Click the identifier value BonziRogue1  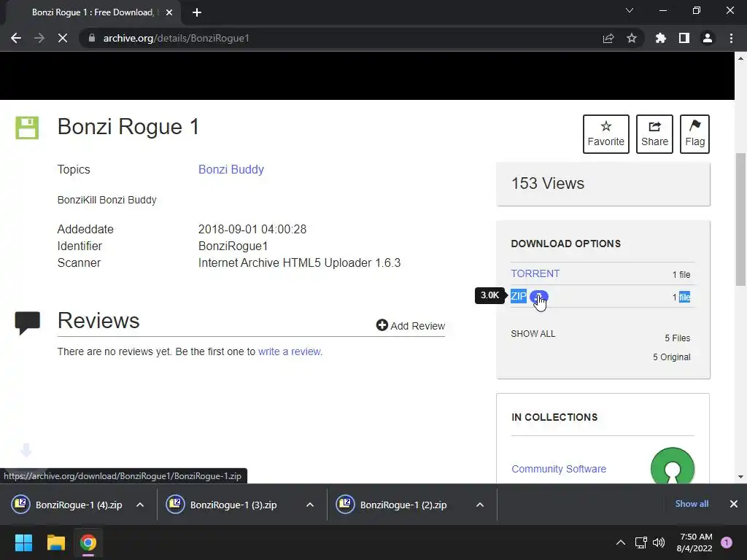pos(233,246)
